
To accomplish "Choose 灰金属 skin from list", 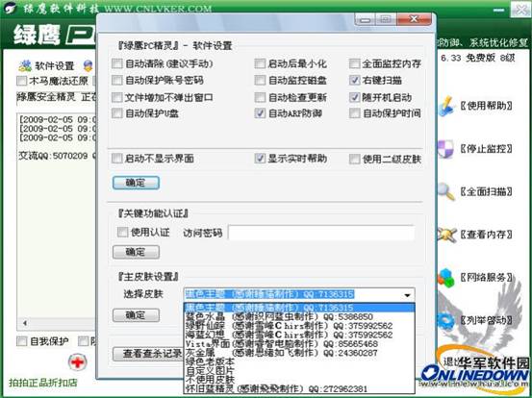I will pos(299,353).
